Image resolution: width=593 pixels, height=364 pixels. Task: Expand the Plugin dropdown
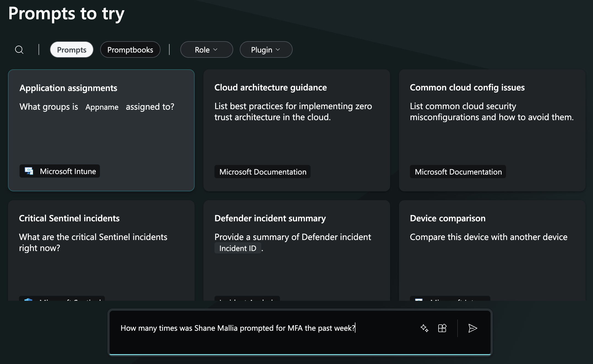[266, 49]
